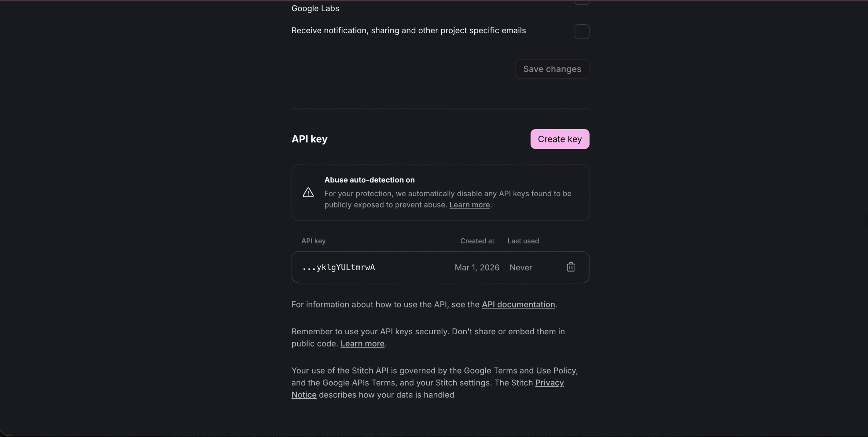Screen dimensions: 868x437
Task: Select the masked key ...yklgYULtmrwA
Action: point(338,267)
